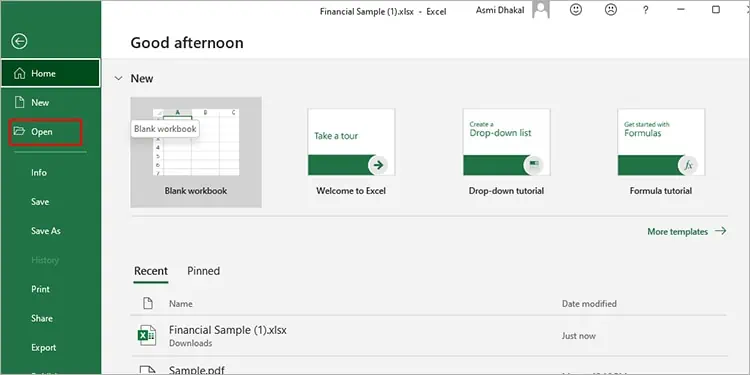Click the user account avatar icon
This screenshot has width=750, height=375.
click(541, 9)
